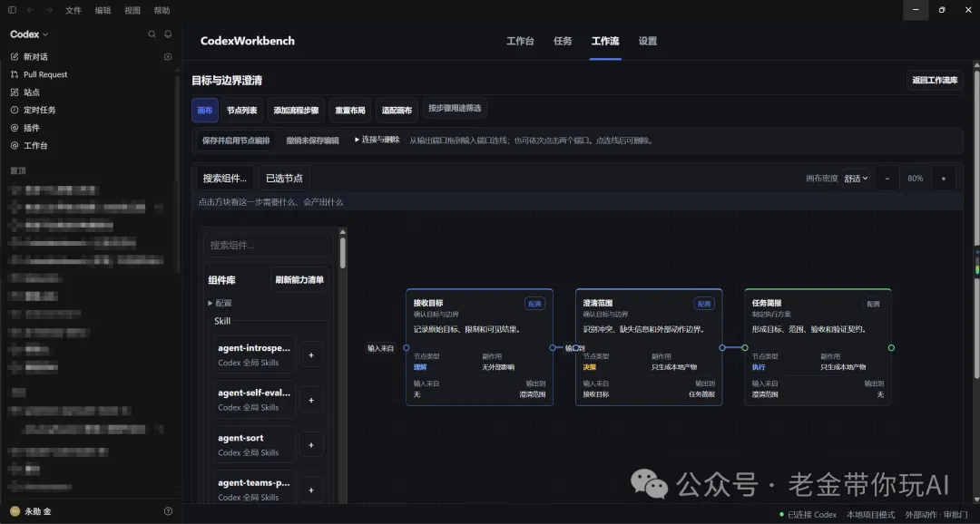
Task: Click 撤销未保存编辑 button
Action: (312, 141)
